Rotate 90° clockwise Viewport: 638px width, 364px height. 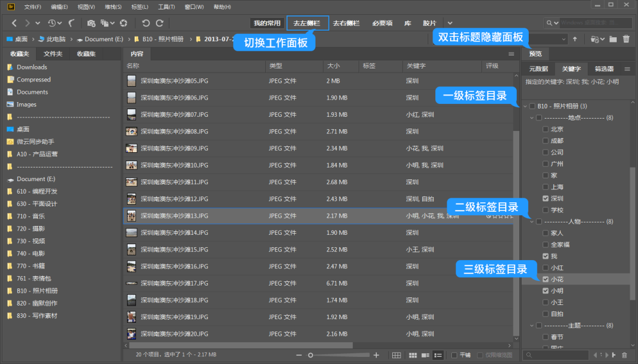(x=160, y=23)
